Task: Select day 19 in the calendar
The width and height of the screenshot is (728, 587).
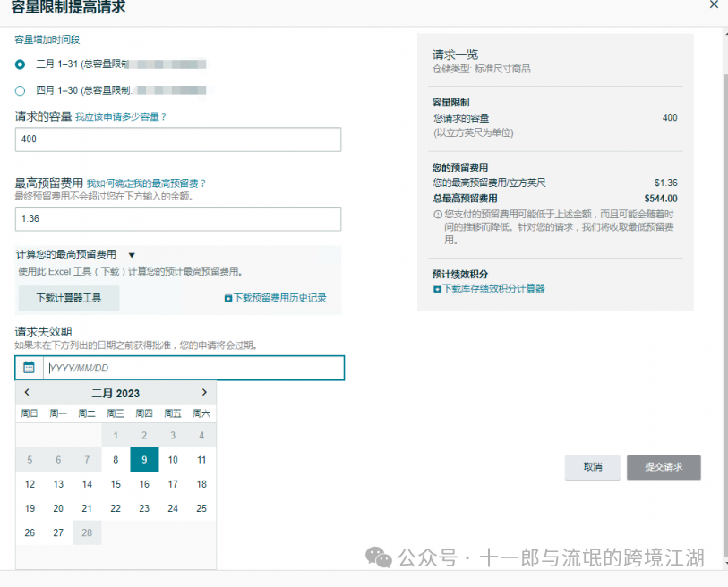Action: pos(30,508)
